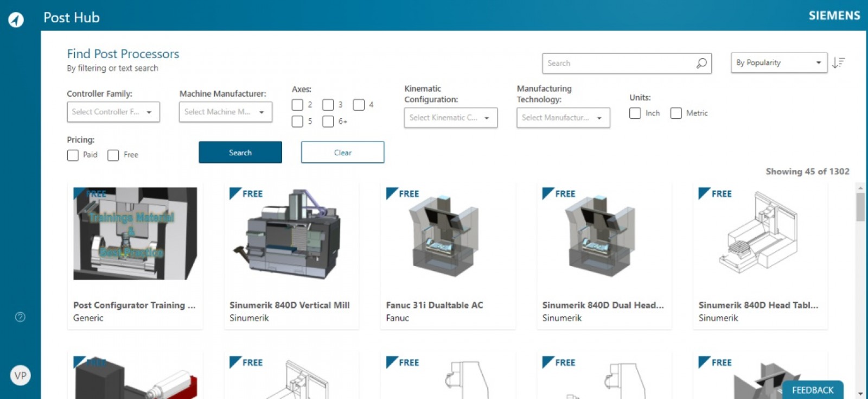868x399 pixels.
Task: Check the 6+ axes checkbox
Action: coord(328,122)
